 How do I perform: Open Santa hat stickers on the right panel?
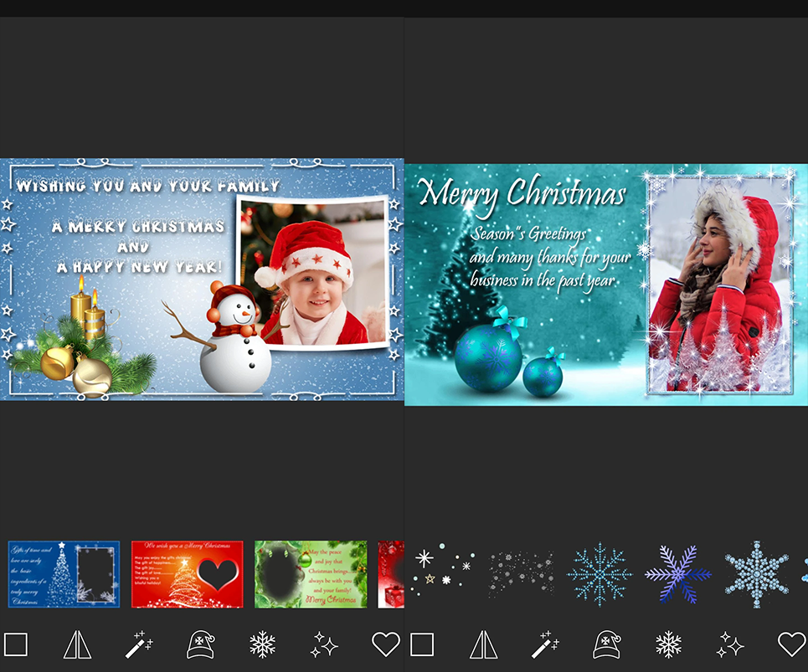point(606,644)
